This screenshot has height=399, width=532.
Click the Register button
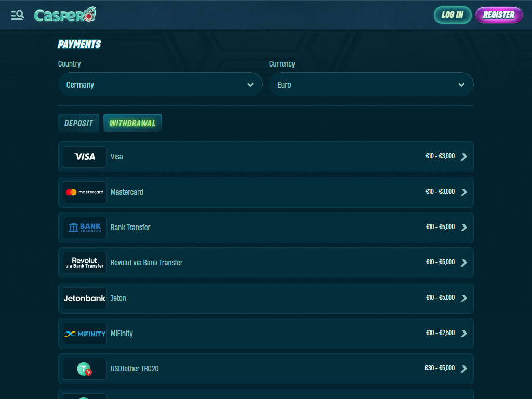498,15
